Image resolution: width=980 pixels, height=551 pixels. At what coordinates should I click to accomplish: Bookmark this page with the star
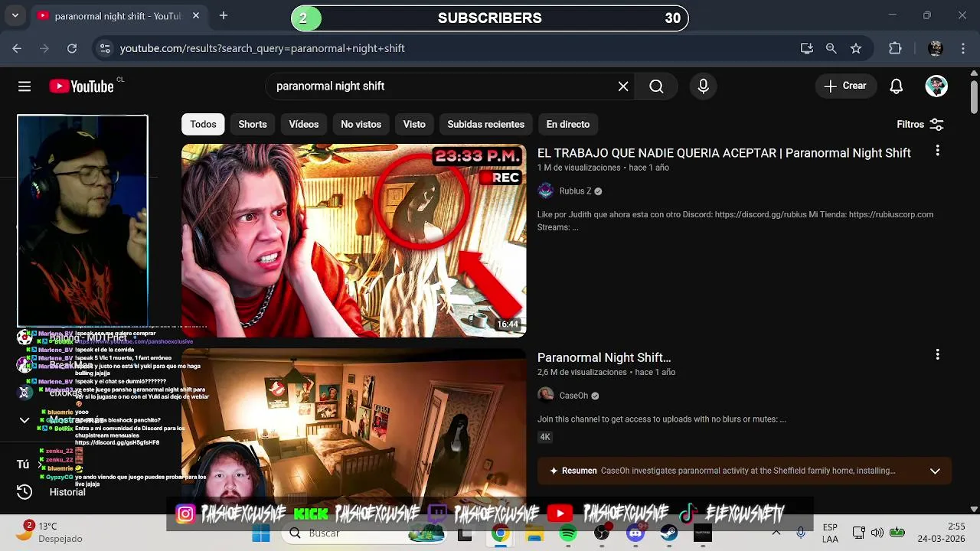856,48
